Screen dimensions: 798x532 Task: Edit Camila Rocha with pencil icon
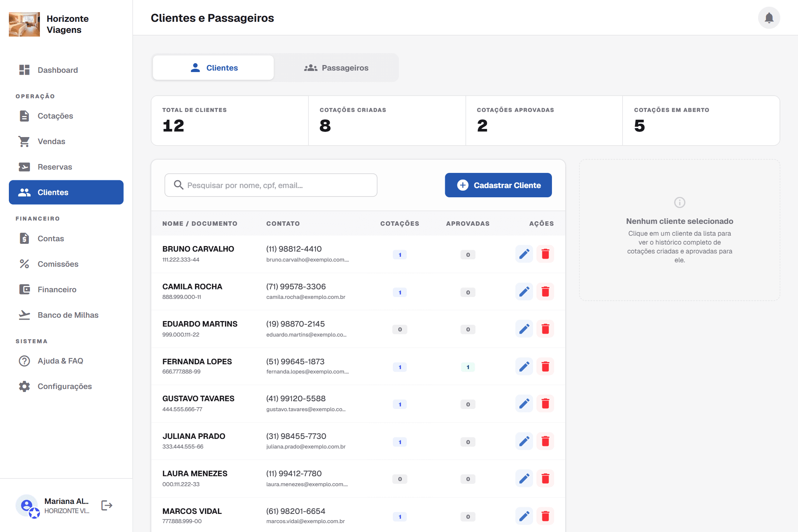pyautogui.click(x=524, y=292)
